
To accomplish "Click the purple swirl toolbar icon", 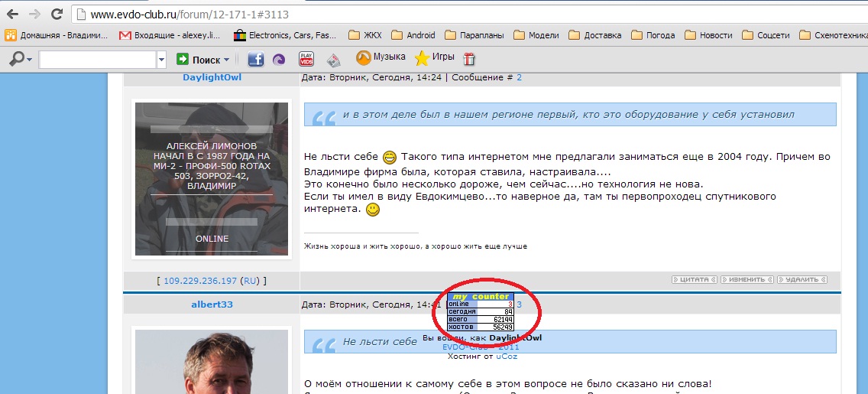I will tap(280, 59).
